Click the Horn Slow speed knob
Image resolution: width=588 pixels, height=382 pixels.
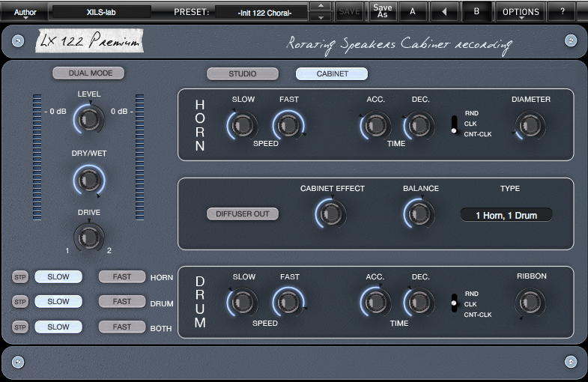[243, 124]
